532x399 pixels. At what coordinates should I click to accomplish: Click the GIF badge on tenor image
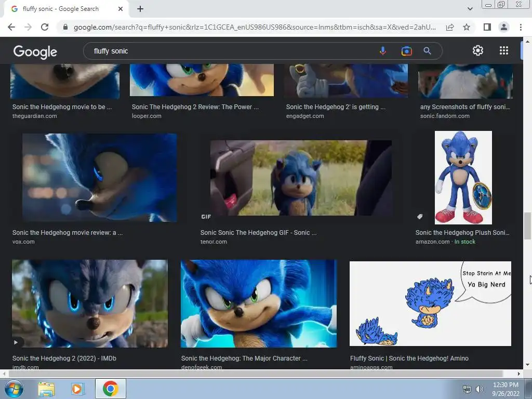click(206, 217)
